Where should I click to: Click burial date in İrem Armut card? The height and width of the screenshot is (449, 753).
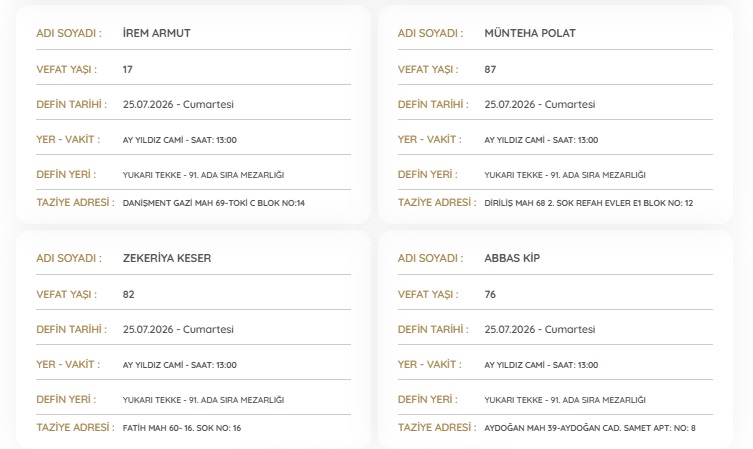click(x=178, y=104)
